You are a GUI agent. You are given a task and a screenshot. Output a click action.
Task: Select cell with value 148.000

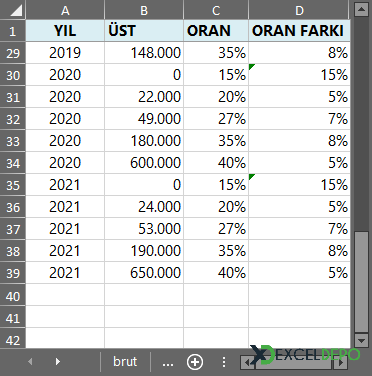point(144,53)
